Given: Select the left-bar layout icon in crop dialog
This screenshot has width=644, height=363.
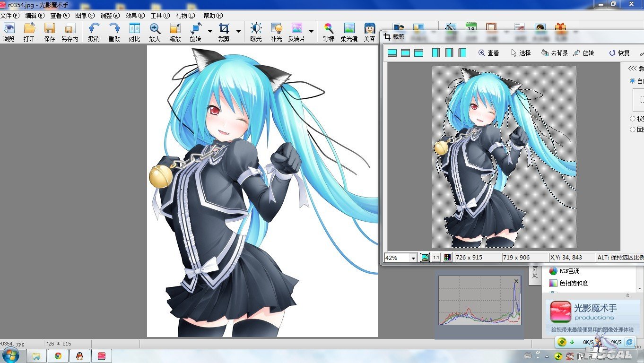Looking at the screenshot, I should [x=462, y=53].
